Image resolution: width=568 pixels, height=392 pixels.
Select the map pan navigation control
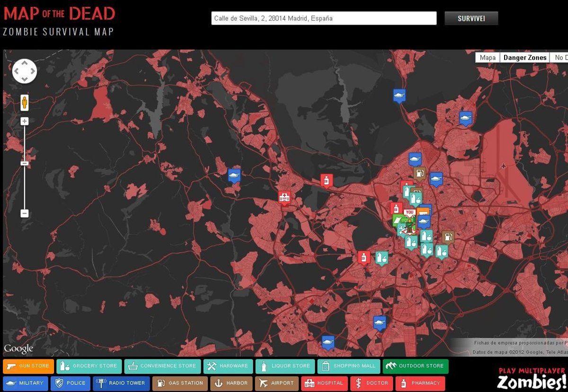[25, 71]
